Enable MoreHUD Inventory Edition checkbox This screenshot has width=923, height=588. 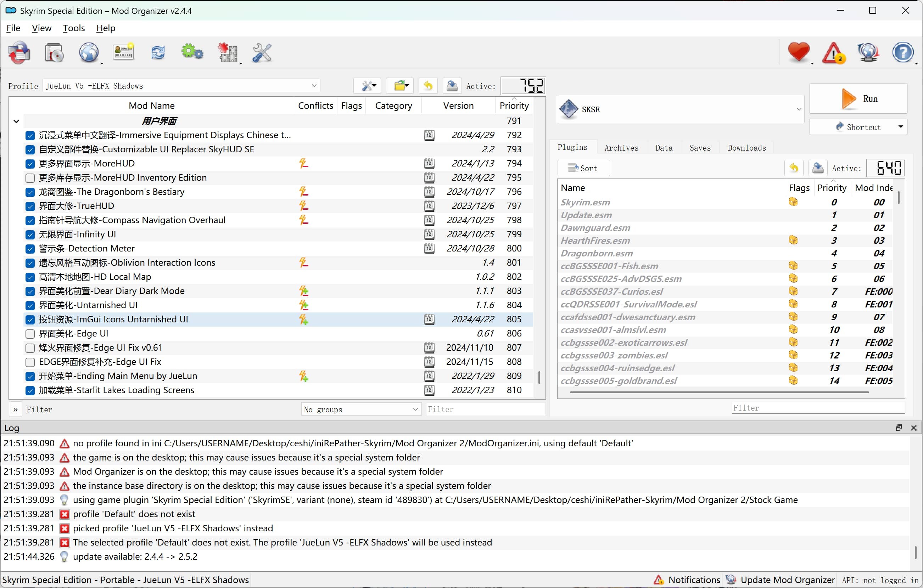(30, 178)
